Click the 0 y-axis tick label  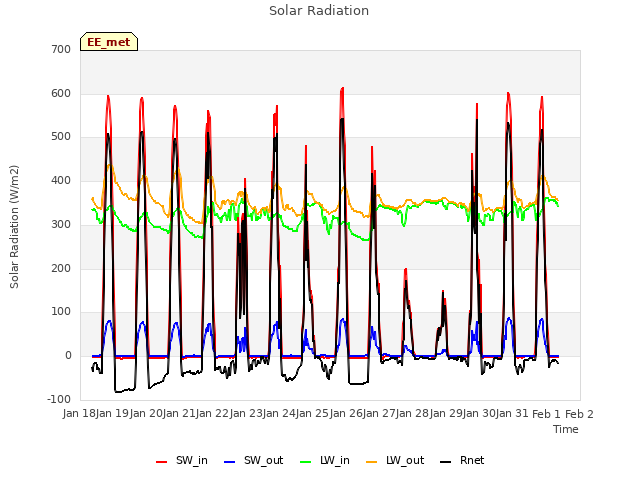[x=68, y=356]
